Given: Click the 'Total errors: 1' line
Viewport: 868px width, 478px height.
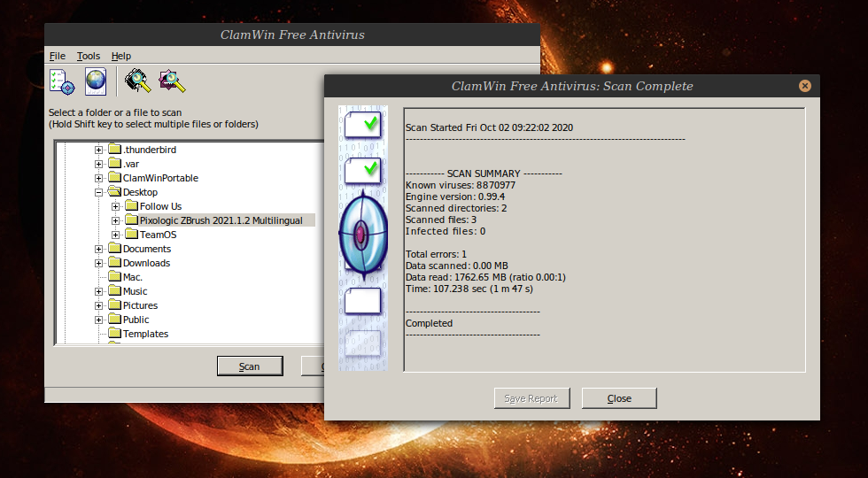Looking at the screenshot, I should 436,255.
